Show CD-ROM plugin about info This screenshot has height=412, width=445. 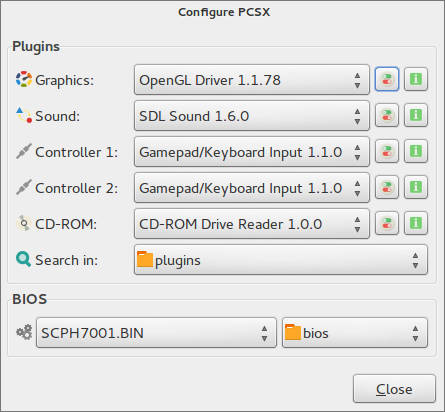[416, 223]
